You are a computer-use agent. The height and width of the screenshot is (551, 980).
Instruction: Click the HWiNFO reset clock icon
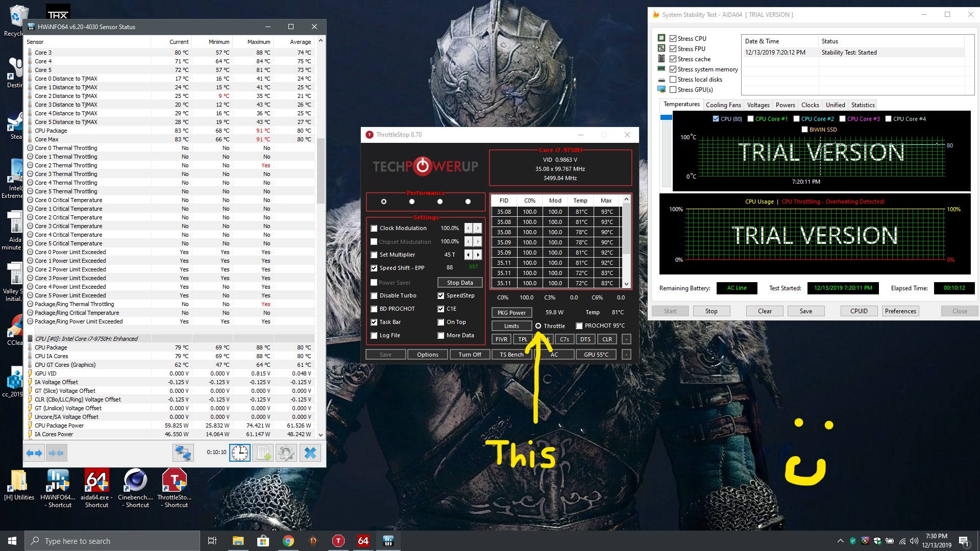click(x=240, y=453)
